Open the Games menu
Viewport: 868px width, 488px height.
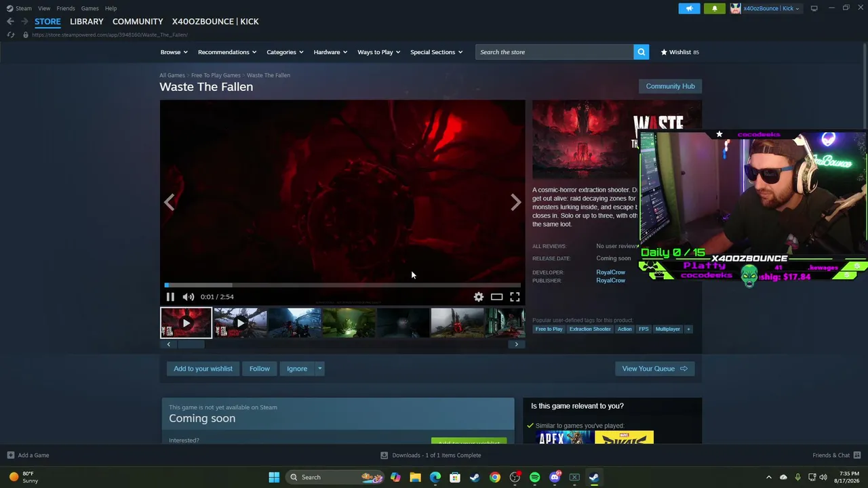(x=90, y=8)
